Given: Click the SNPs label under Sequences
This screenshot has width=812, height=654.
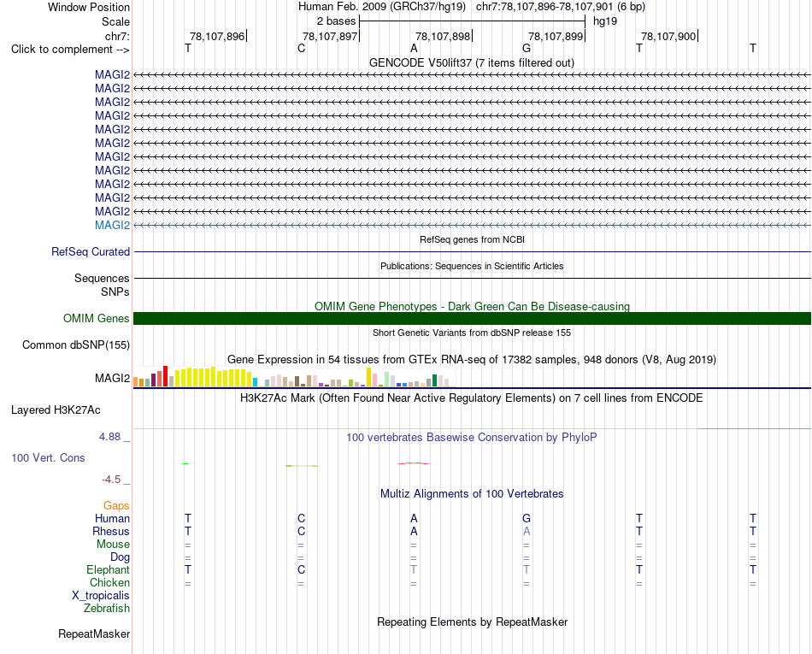Looking at the screenshot, I should coord(115,292).
